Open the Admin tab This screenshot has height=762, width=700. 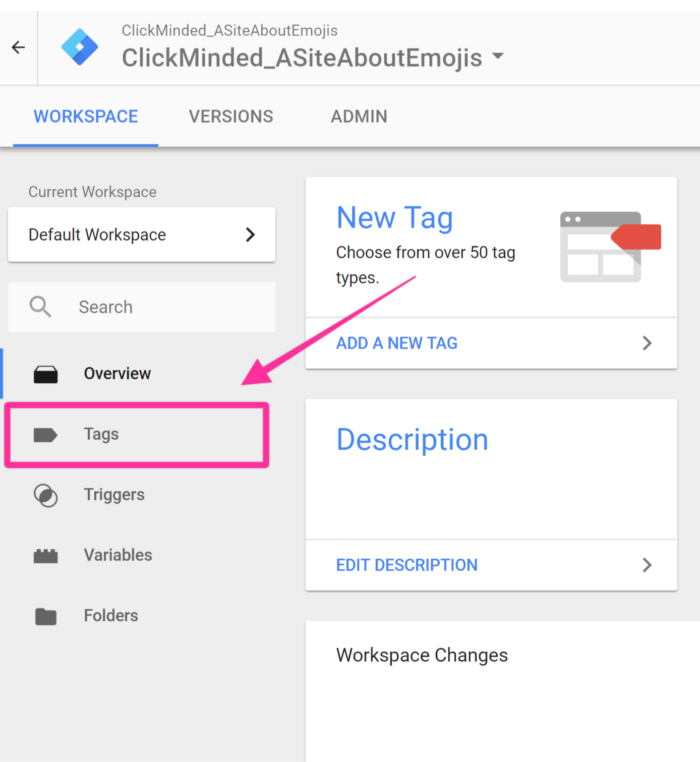[359, 116]
